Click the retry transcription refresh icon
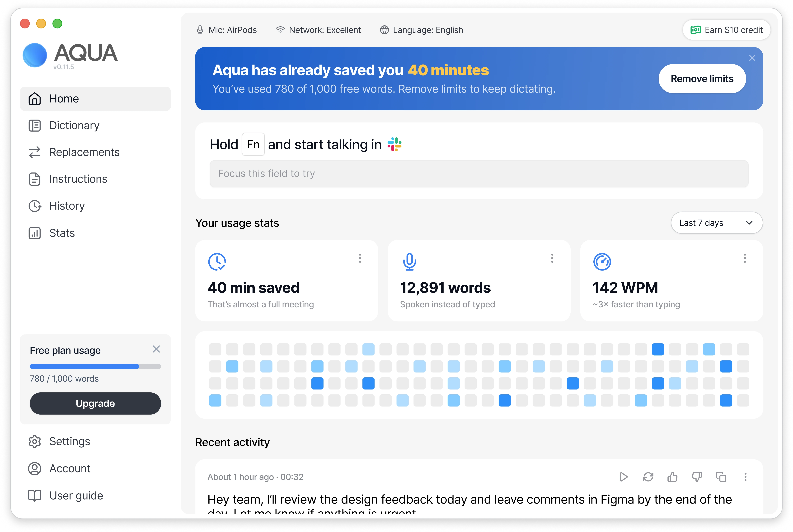This screenshot has width=793, height=532. [648, 477]
